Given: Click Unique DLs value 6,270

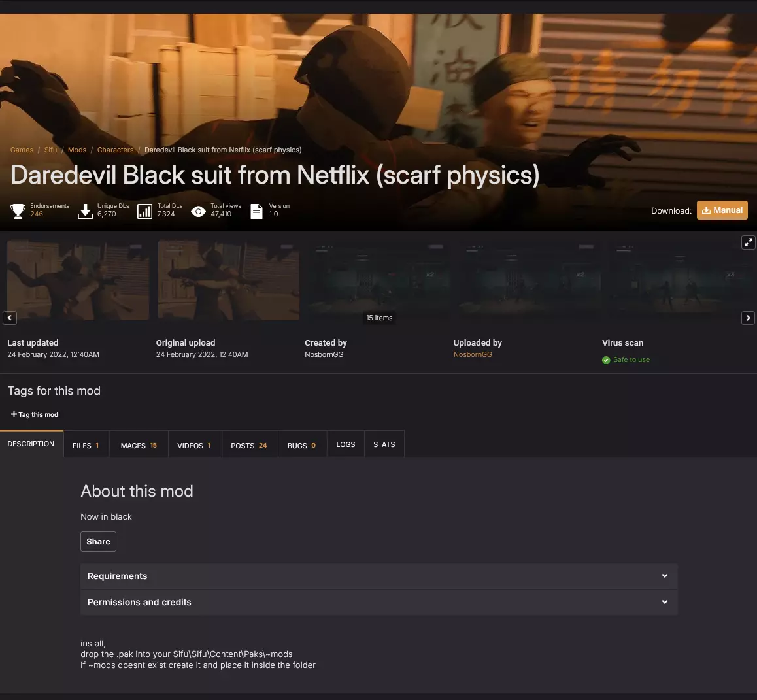Looking at the screenshot, I should click(107, 214).
